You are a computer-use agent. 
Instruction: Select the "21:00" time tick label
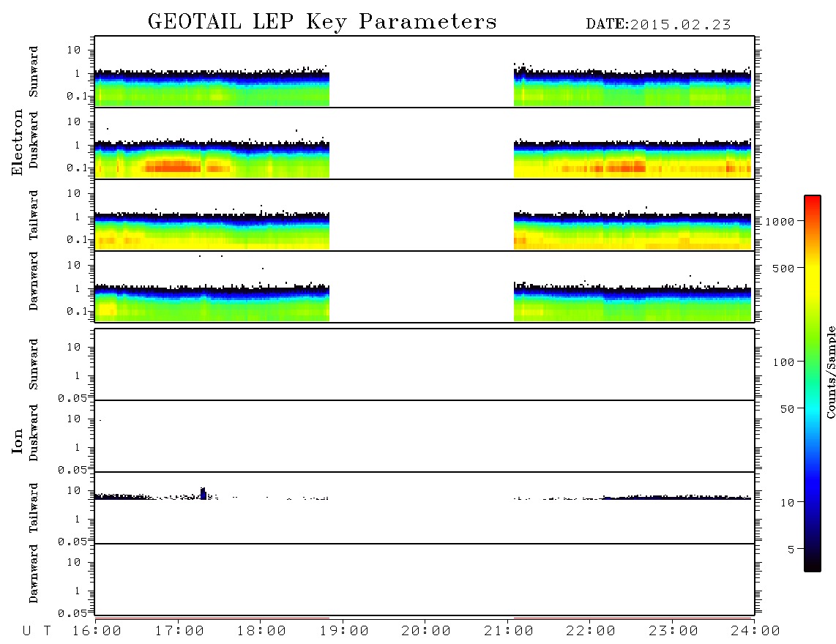pyautogui.click(x=509, y=632)
